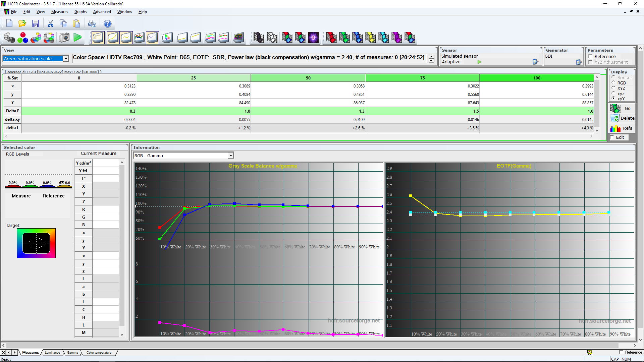Viewport: 644px width, 362px height.
Task: Click the Print toolbar icon
Action: [x=92, y=23]
